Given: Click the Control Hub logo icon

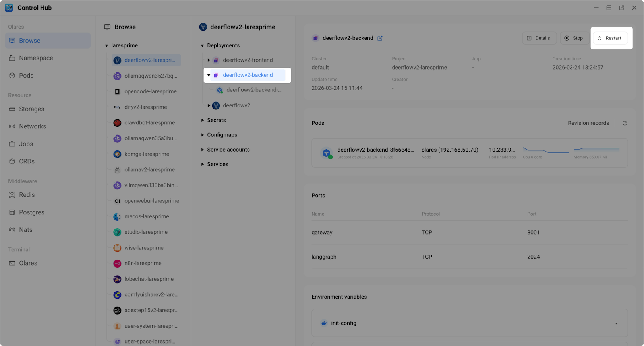Looking at the screenshot, I should [9, 8].
